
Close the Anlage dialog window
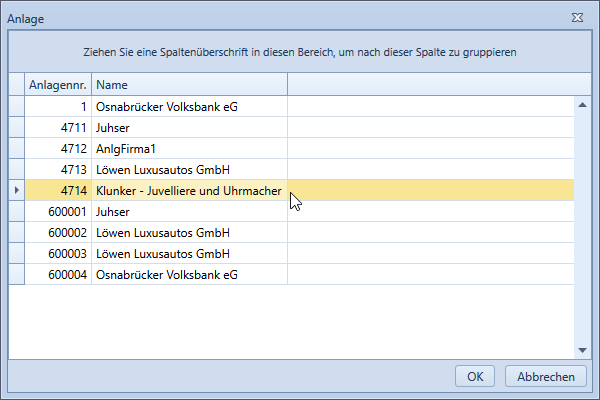click(x=577, y=18)
